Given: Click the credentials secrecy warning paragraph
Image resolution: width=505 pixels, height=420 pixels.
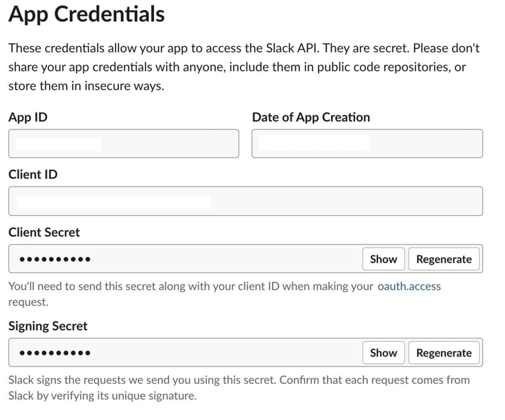Looking at the screenshot, I should coord(244,67).
